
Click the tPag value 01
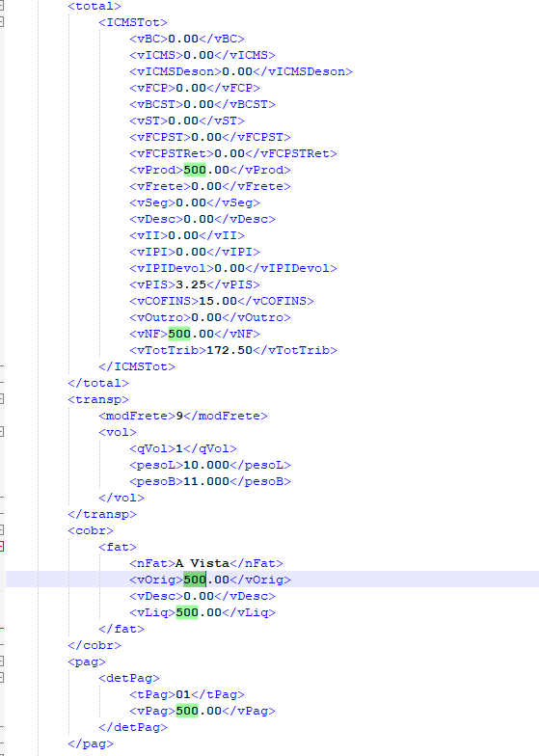[x=183, y=694]
